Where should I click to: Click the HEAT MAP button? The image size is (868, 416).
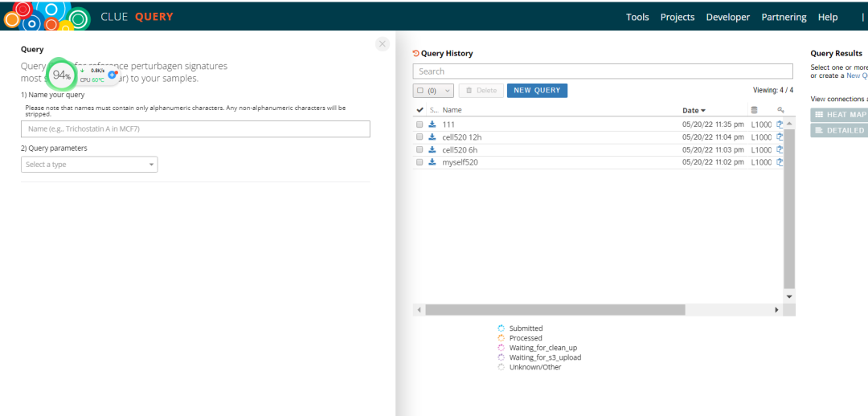(839, 115)
